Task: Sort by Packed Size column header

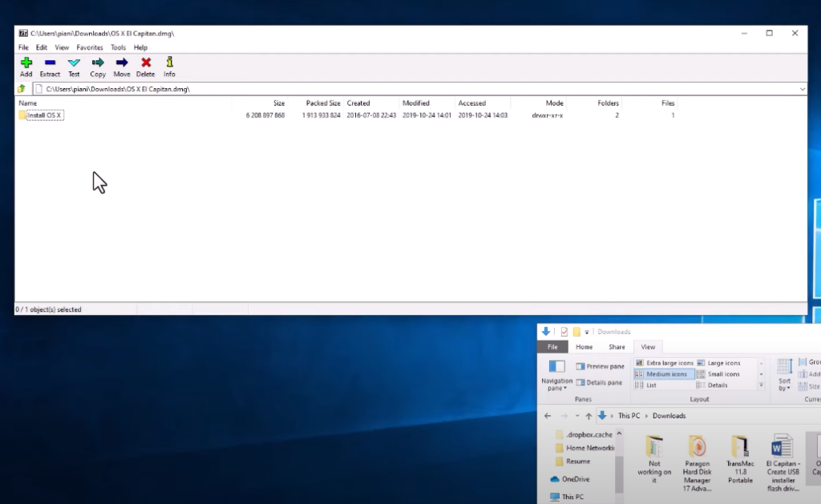Action: pos(323,103)
